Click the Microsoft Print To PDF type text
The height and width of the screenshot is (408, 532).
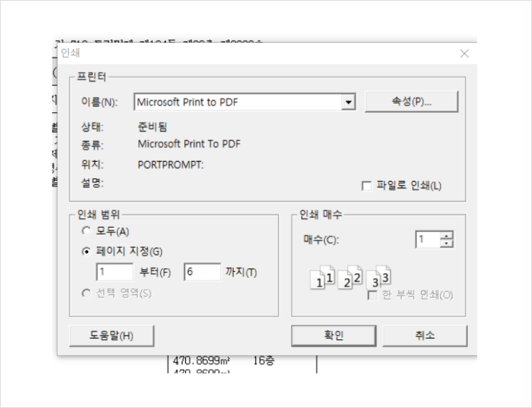(189, 144)
